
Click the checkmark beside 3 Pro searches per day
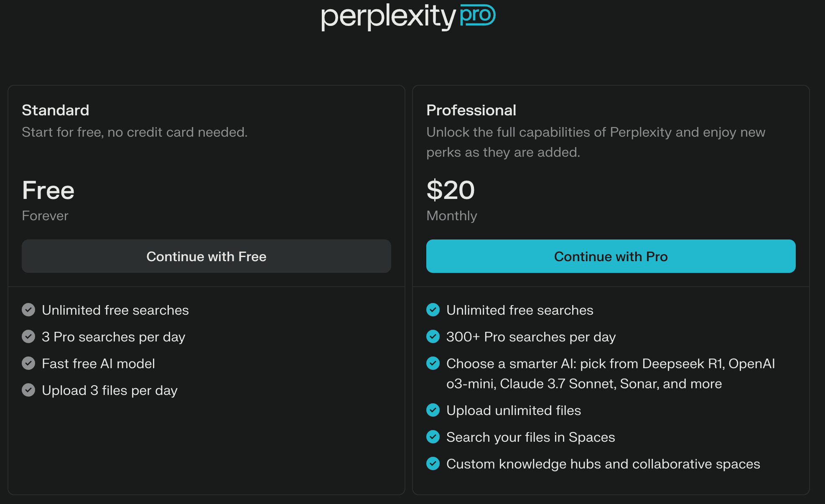pyautogui.click(x=28, y=337)
